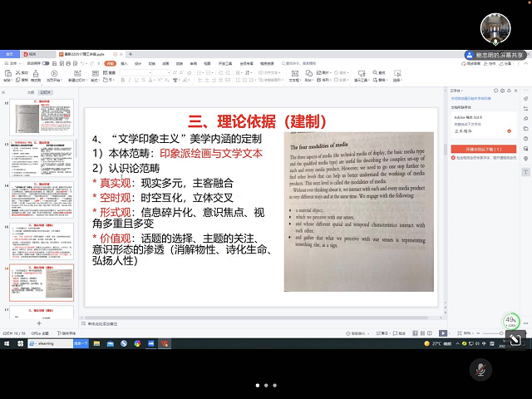Click the muted microphone button
532x399 pixels.
[480, 370]
